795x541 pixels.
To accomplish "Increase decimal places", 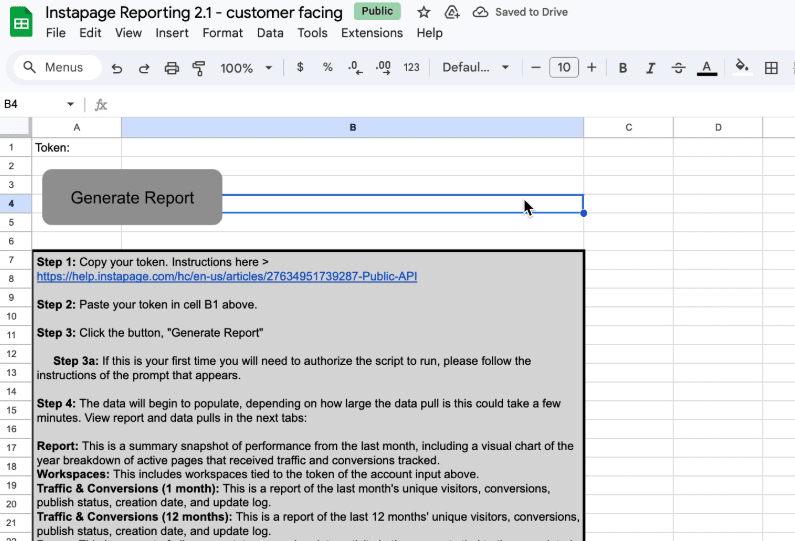I will click(x=383, y=68).
